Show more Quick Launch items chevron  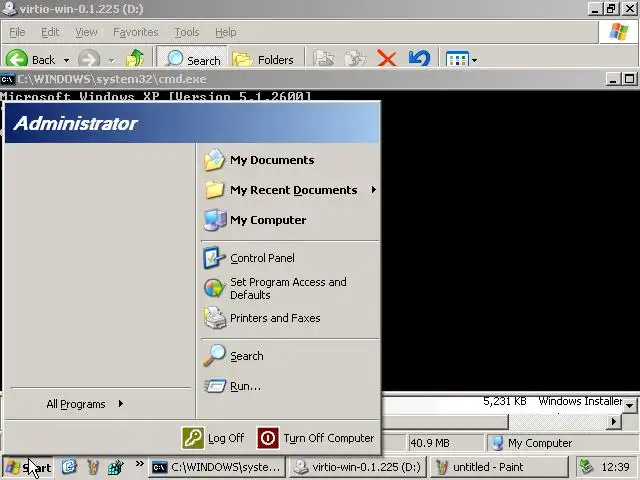140,463
